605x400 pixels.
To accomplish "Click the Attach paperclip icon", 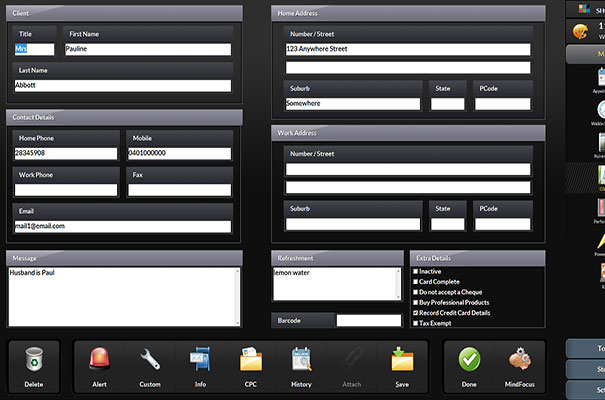I will coord(351,360).
